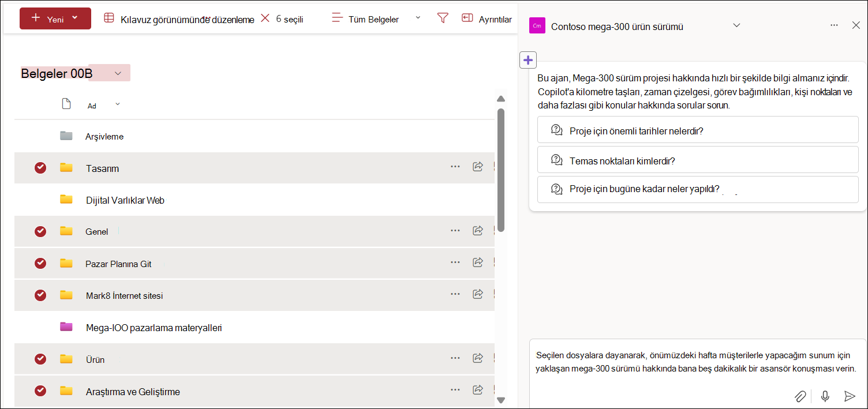Open the Yeni button dropdown arrow
Screen dimensions: 868x409
74,18
